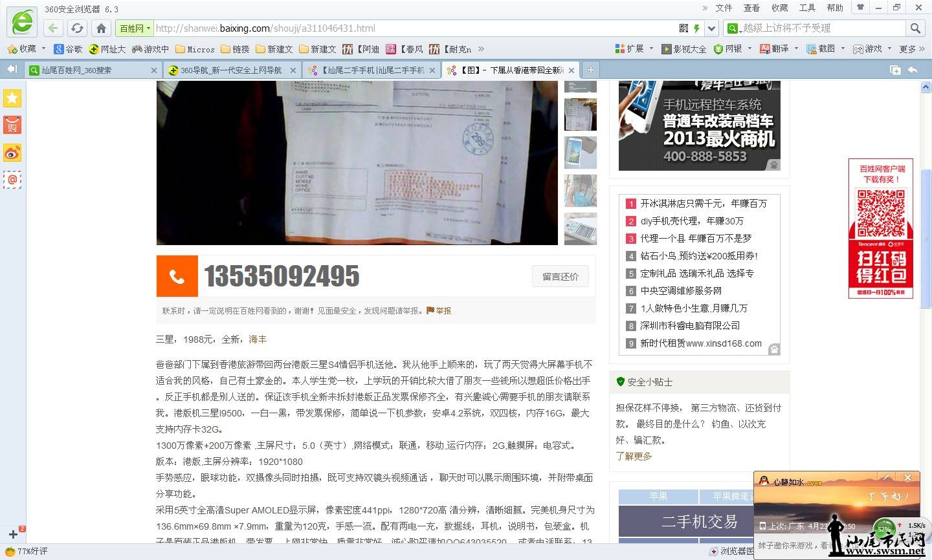932x560 pixels.
Task: Open a new tab with plus button
Action: [590, 70]
